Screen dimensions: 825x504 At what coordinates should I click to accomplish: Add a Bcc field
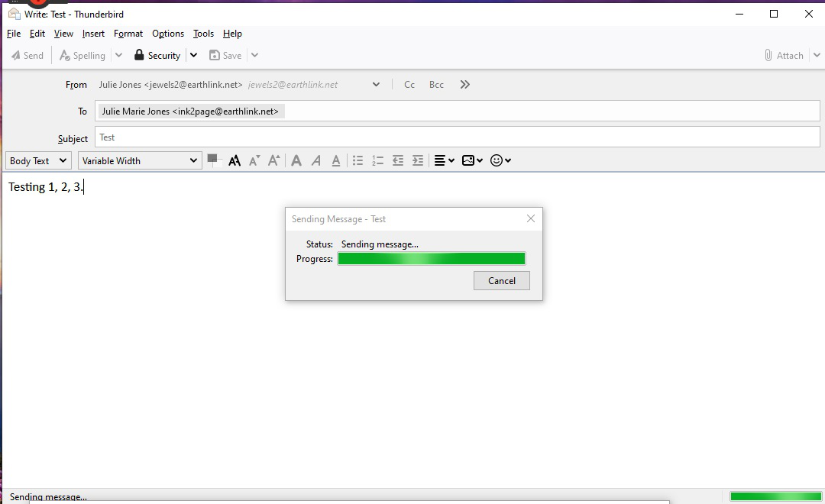click(436, 85)
